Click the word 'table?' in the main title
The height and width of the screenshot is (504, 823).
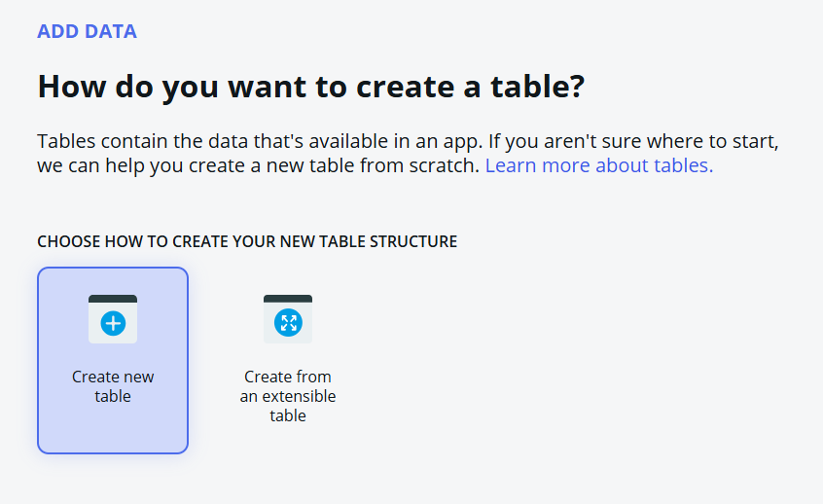[x=537, y=86]
